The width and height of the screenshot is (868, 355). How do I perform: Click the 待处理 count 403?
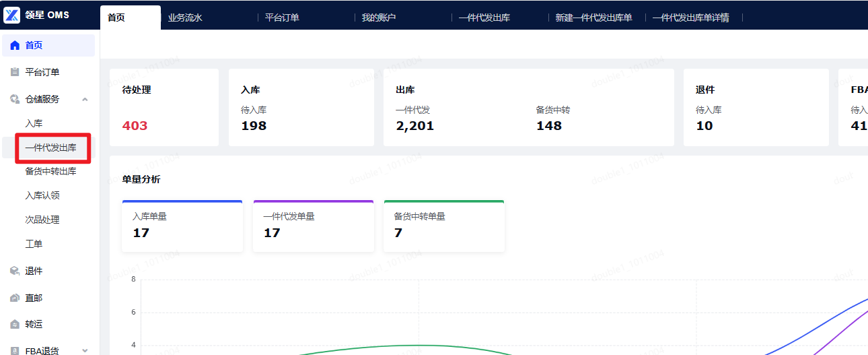[135, 126]
